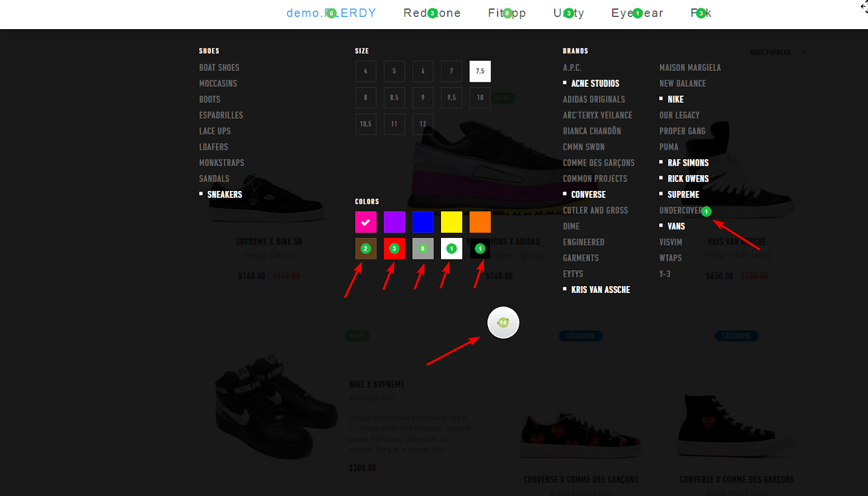Viewport: 868px width, 496px height.
Task: Filter by Espadrilles category
Action: point(221,115)
